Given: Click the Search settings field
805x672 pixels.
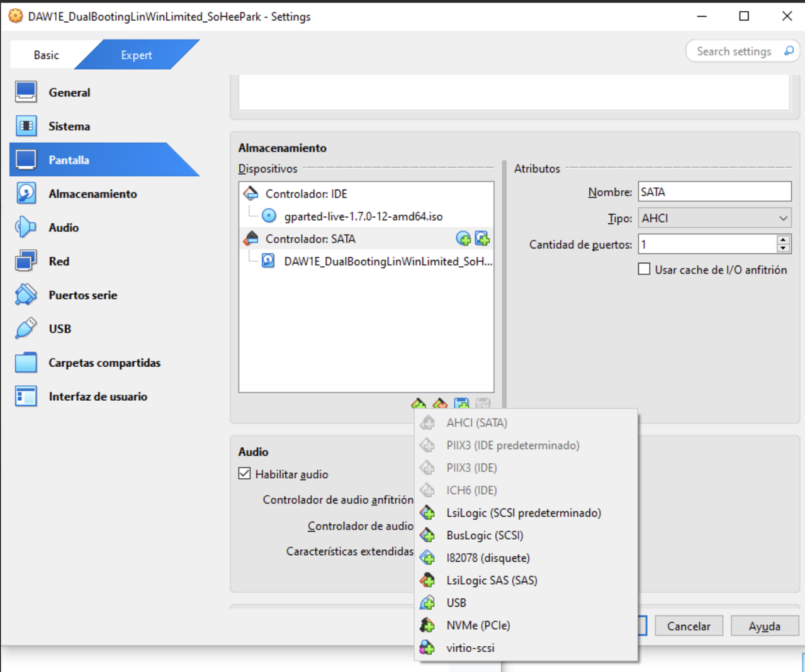Looking at the screenshot, I should [743, 51].
